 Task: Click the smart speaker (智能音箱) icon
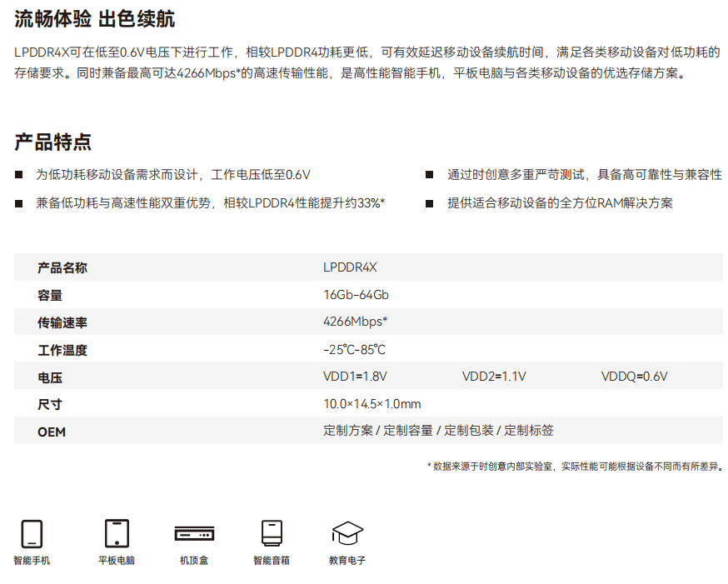point(272,533)
